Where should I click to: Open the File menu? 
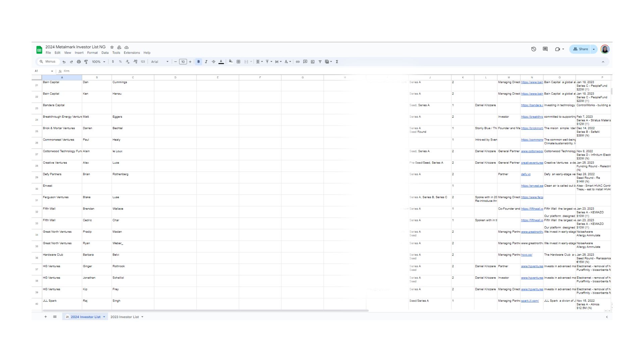coord(48,53)
